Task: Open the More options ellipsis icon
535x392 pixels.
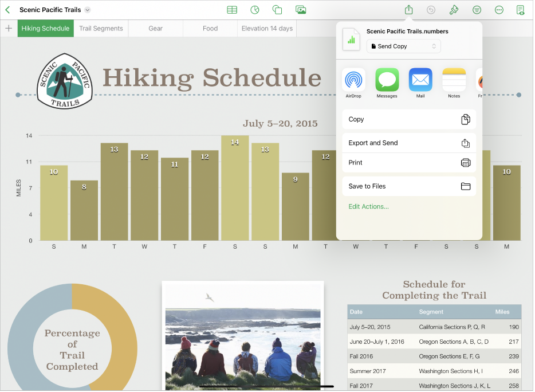Action: click(x=499, y=9)
